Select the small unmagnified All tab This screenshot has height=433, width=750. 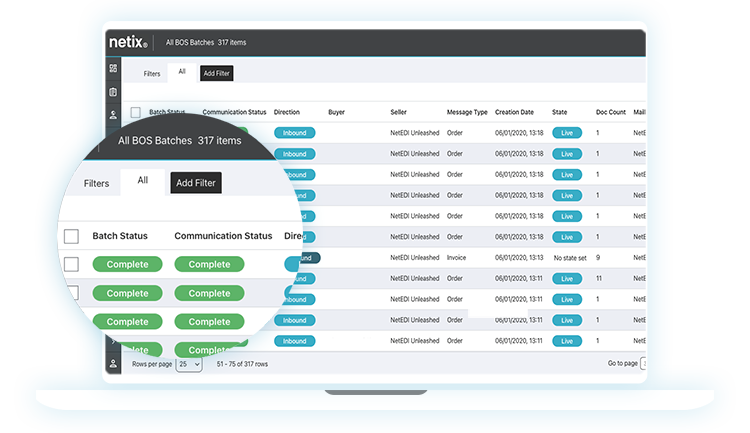(182, 72)
